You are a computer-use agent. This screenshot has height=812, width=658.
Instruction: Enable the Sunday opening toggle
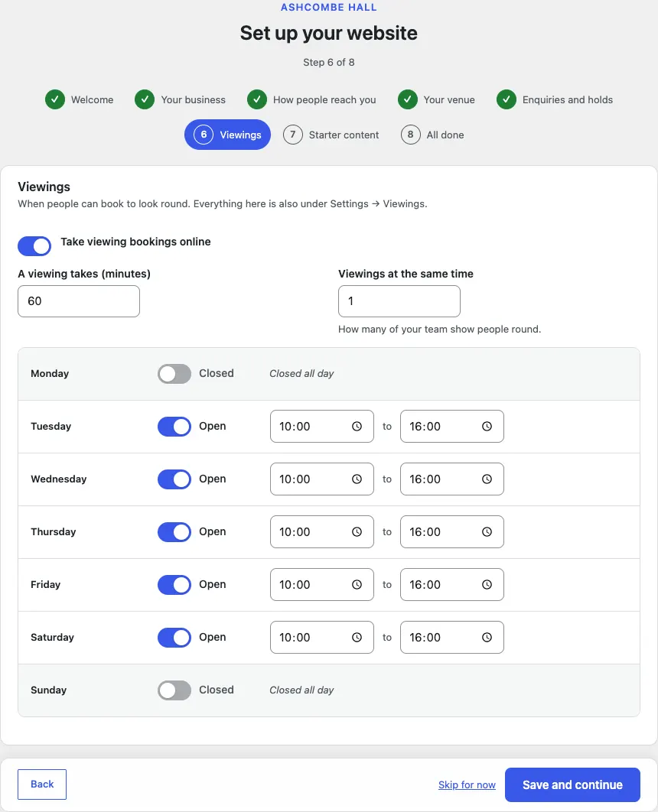click(x=174, y=690)
